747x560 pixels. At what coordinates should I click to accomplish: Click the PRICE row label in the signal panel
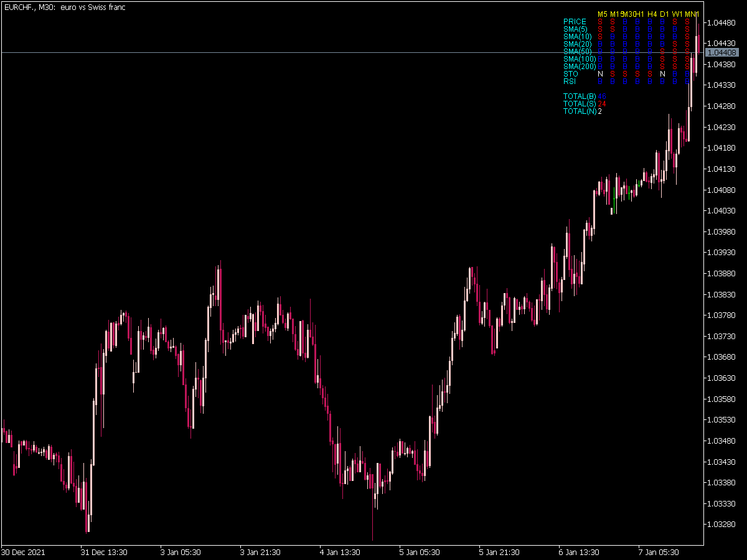(575, 22)
